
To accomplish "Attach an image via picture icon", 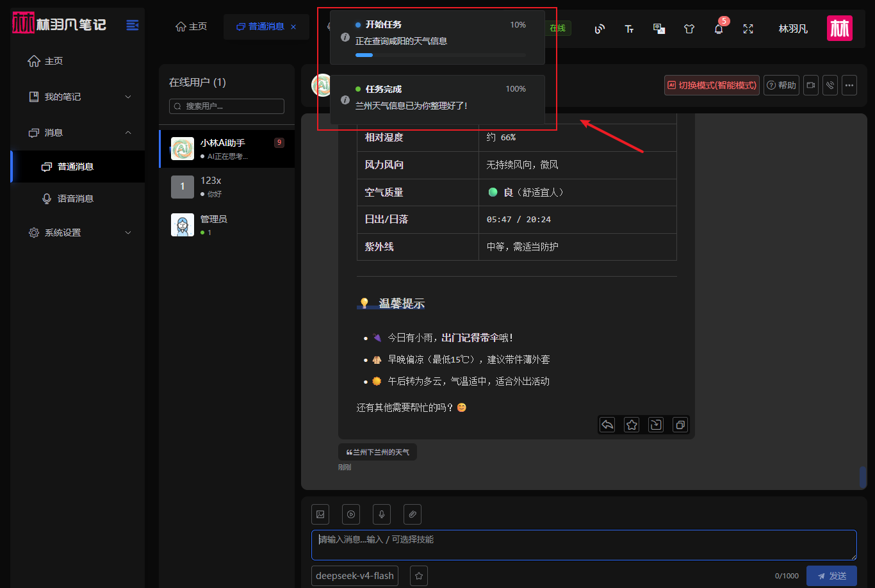I will pyautogui.click(x=320, y=514).
